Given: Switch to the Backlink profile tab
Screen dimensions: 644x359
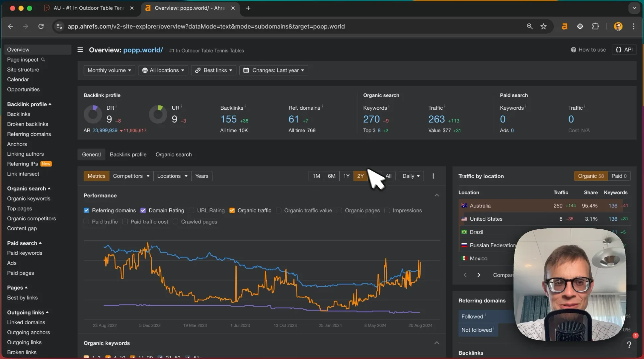Looking at the screenshot, I should (128, 155).
